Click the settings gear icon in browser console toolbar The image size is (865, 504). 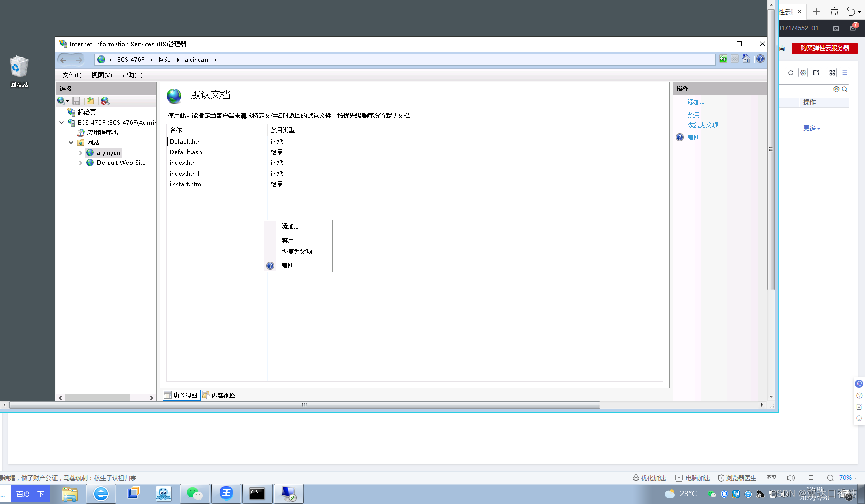pos(803,73)
